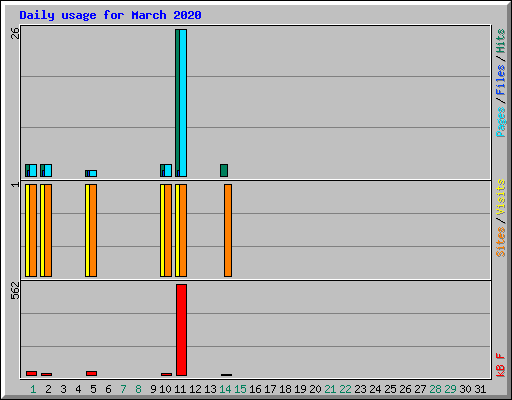The width and height of the screenshot is (512, 400).
Task: Click the day '1' axis label
Action: point(33,389)
